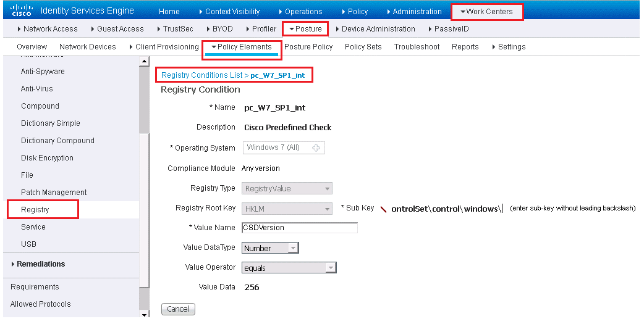Image resolution: width=644 pixels, height=324 pixels.
Task: Select Dictionary Simple in sidebar
Action: [x=51, y=123]
